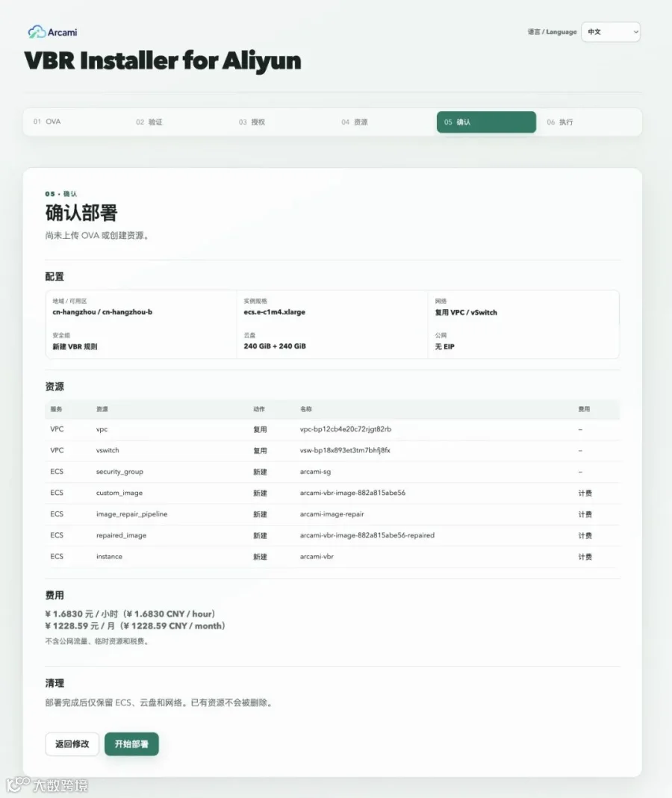This screenshot has height=798, width=672.
Task: Open the 中文 language dropdown
Action: coord(611,31)
